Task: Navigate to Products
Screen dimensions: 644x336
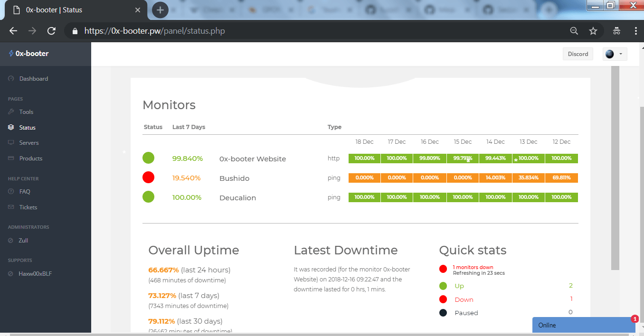Action: click(31, 159)
